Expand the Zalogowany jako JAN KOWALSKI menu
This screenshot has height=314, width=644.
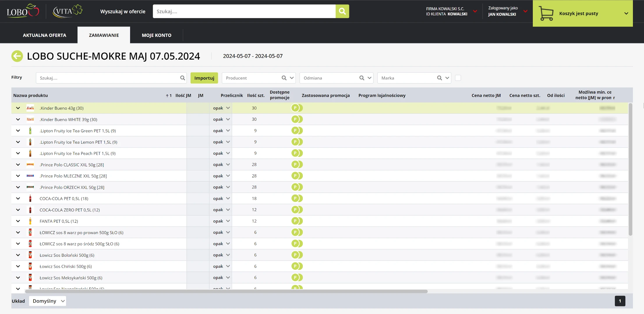(x=526, y=11)
